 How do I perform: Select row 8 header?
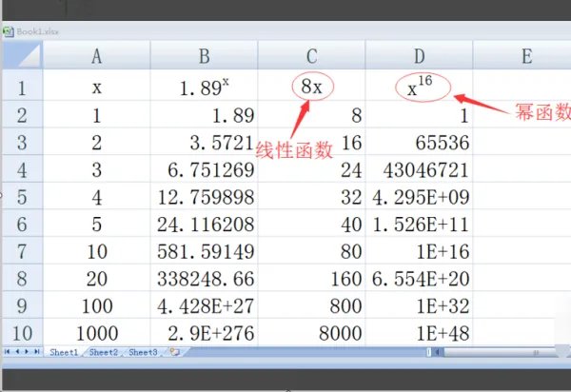(x=23, y=278)
